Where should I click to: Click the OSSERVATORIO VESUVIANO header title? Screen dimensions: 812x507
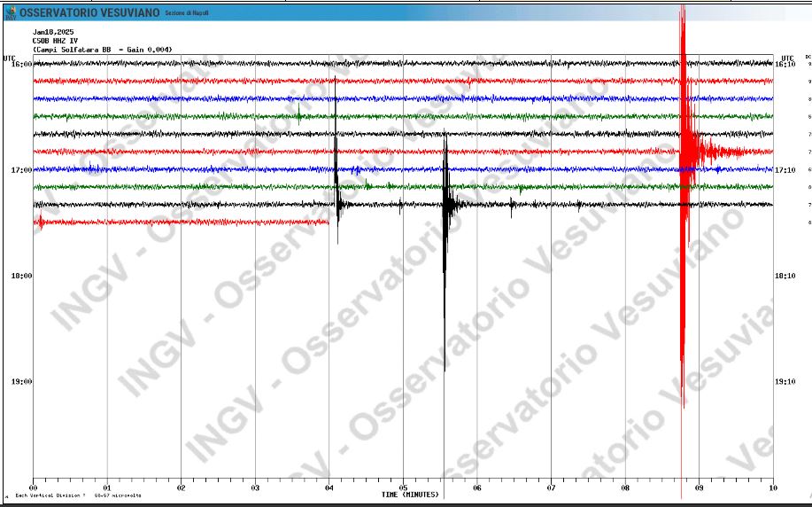point(89,12)
